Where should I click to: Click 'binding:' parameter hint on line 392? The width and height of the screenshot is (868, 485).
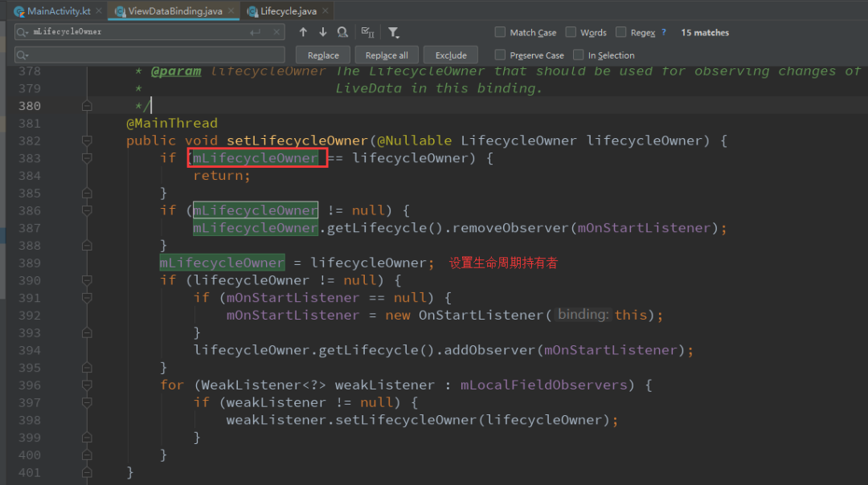[x=583, y=315]
